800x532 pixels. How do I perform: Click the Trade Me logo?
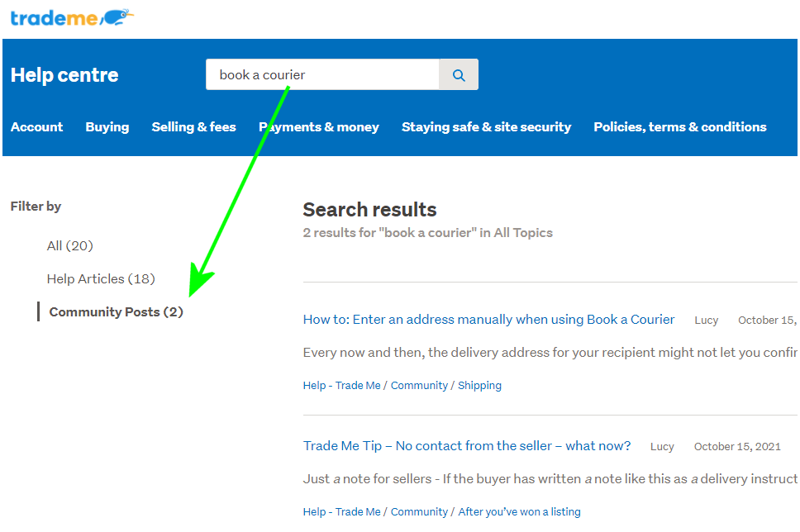(72, 17)
